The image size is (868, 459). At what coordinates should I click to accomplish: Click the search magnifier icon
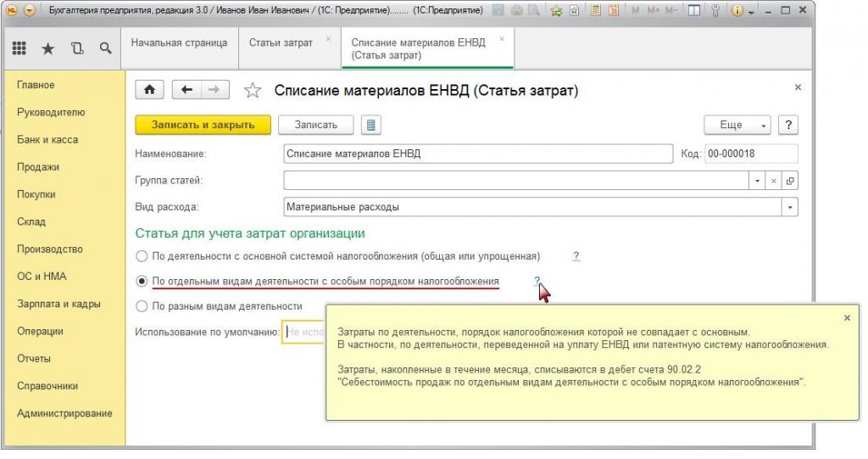pyautogui.click(x=106, y=49)
